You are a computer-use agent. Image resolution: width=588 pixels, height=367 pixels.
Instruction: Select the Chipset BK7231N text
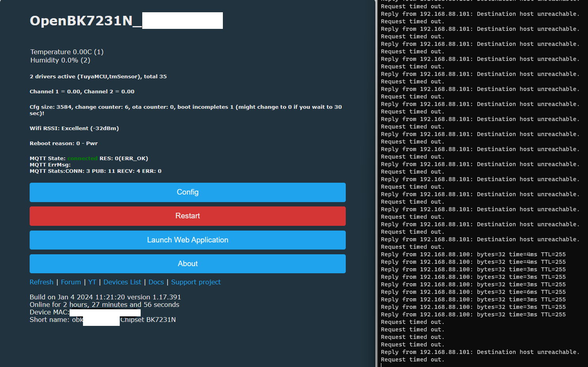point(148,320)
